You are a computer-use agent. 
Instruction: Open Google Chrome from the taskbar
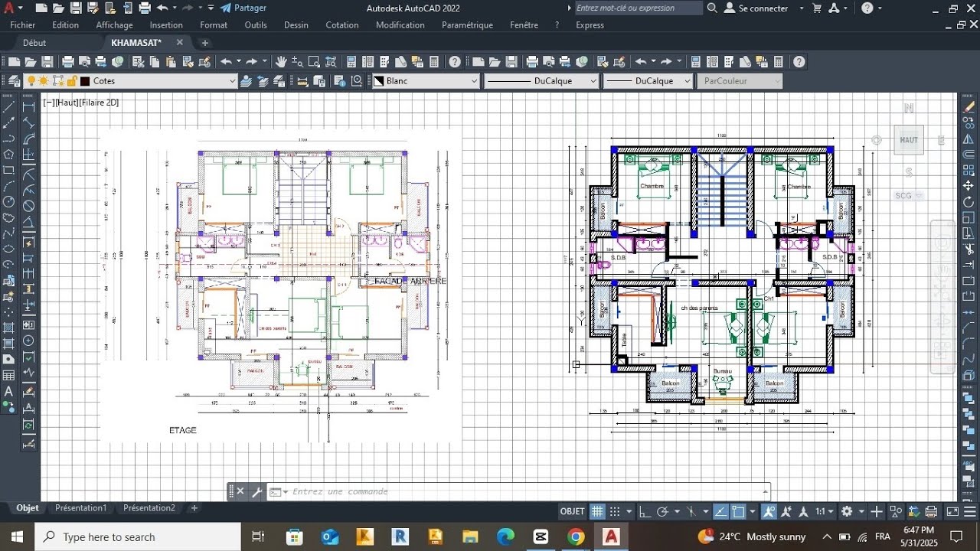click(x=577, y=536)
